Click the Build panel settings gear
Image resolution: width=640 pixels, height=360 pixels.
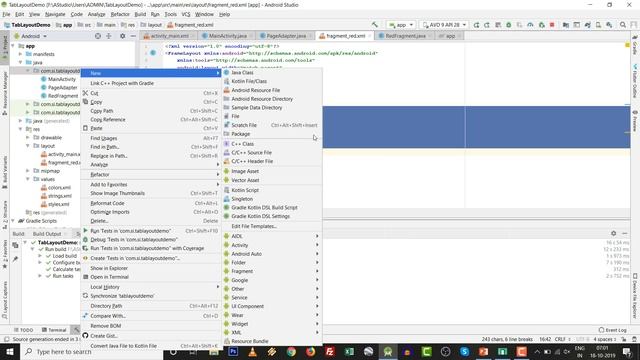tap(613, 233)
